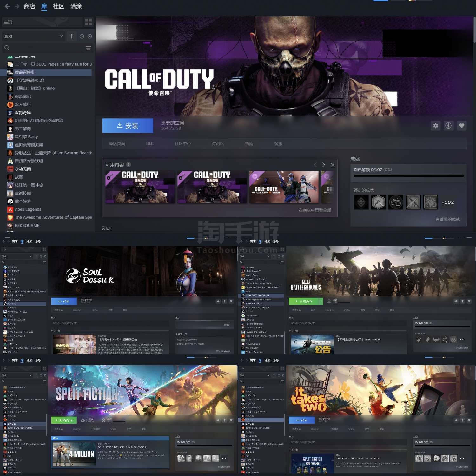This screenshot has width=476, height=476.
Task: Open 商店页面 tab on Call of Duty page
Action: click(x=117, y=144)
